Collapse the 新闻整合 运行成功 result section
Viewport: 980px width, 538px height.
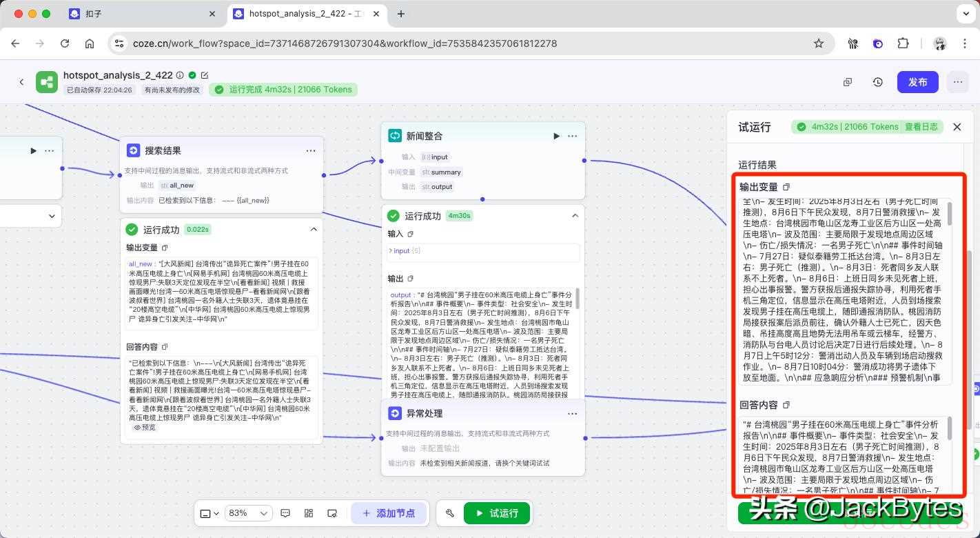click(x=575, y=216)
